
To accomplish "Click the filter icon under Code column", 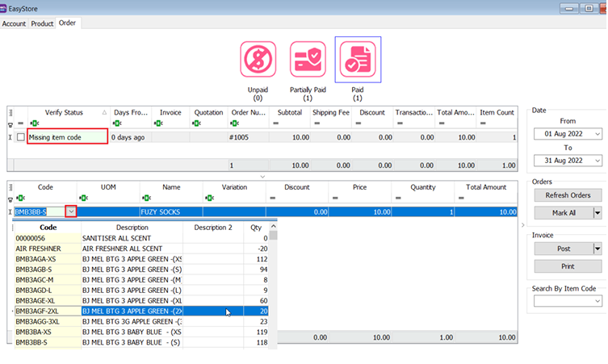I will 21,198.
